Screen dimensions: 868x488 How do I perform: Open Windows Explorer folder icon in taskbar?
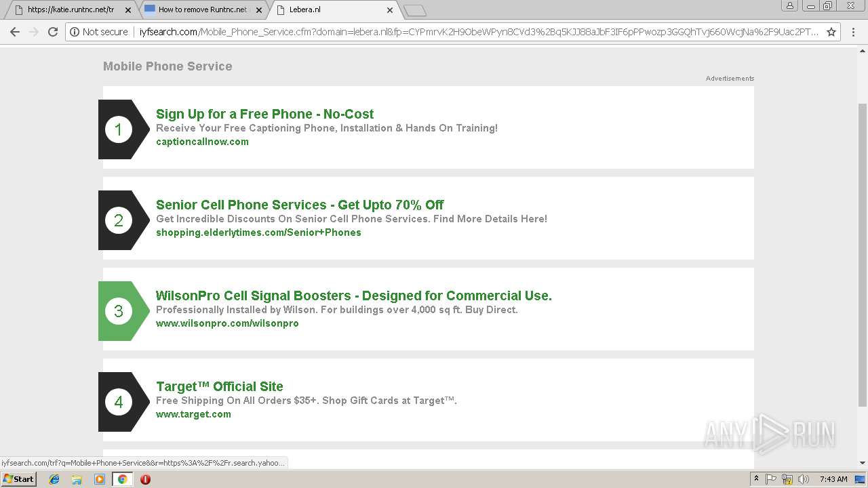coord(77,479)
